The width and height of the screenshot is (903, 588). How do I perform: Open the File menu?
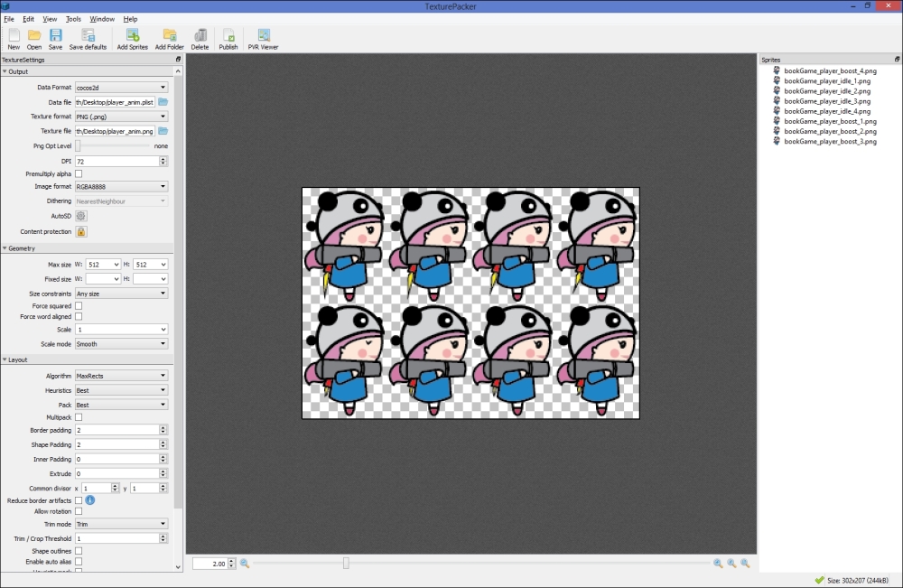point(9,19)
